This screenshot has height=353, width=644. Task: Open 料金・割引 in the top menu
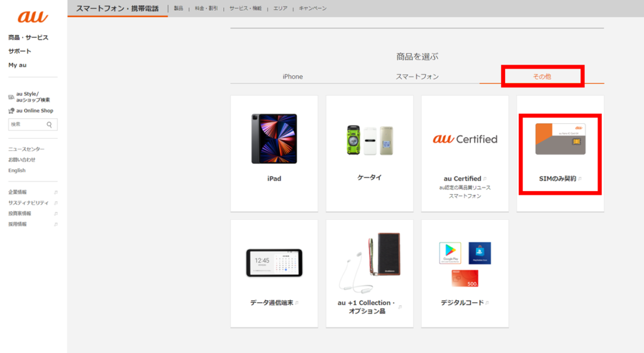pos(206,8)
